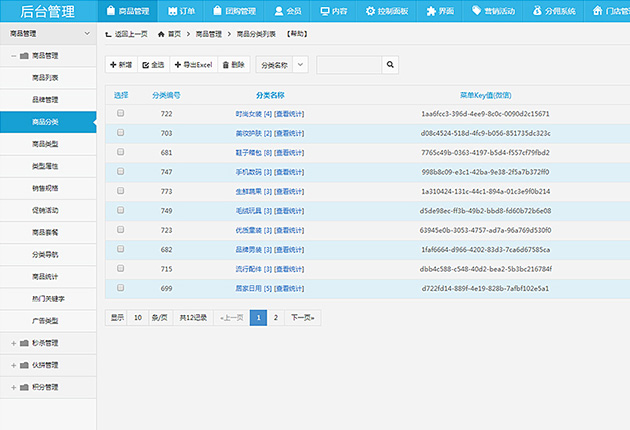
Task: Open category name link in row 681
Action: [248, 153]
